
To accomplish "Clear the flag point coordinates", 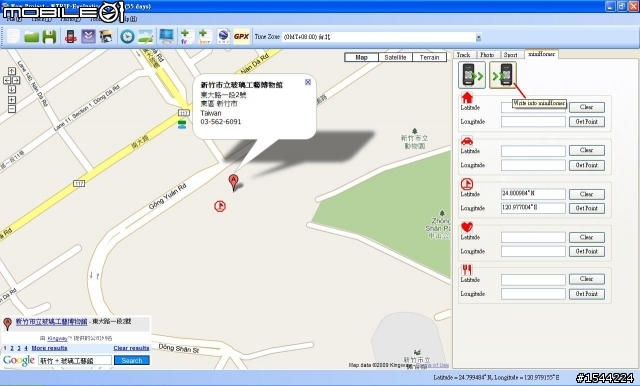I will (587, 194).
